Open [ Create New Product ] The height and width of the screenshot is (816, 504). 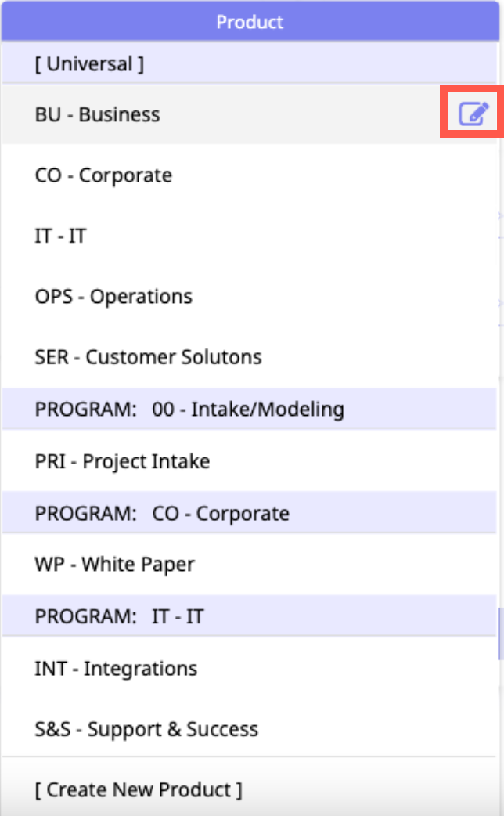pyautogui.click(x=139, y=789)
